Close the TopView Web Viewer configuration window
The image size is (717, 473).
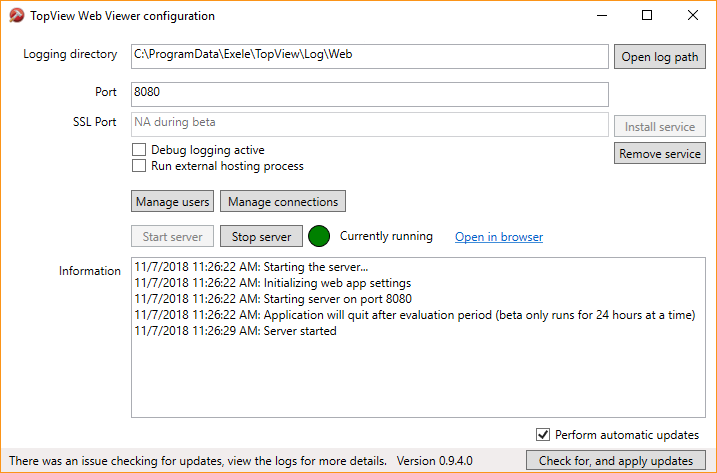tap(693, 16)
